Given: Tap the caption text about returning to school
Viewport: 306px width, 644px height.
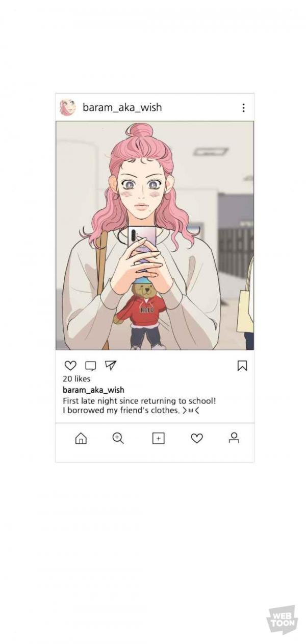Looking at the screenshot, I should click(x=139, y=406).
